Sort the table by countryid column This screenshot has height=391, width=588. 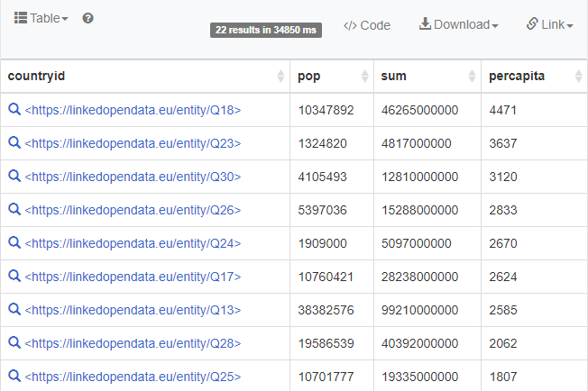pyautogui.click(x=144, y=77)
